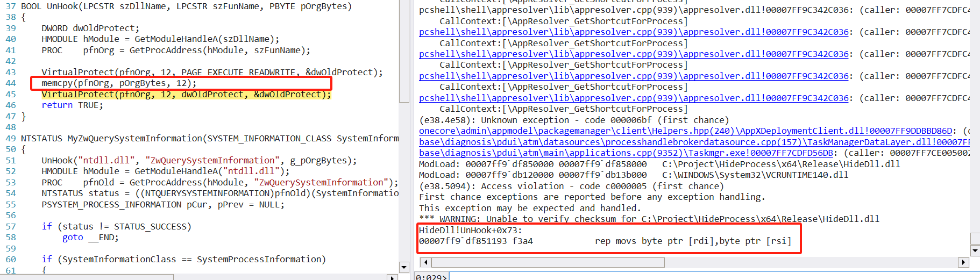The width and height of the screenshot is (980, 280).
Task: Click the code pane's vertical scroll down arrow
Action: tap(404, 267)
